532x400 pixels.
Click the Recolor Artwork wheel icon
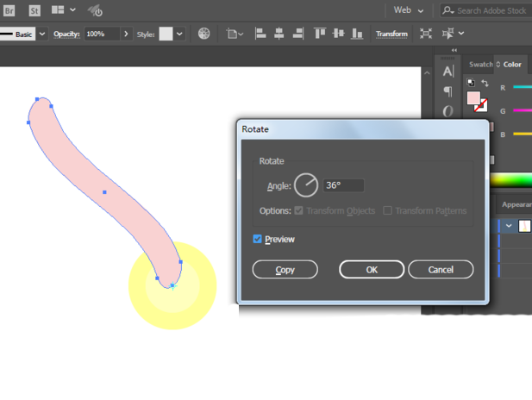point(203,34)
